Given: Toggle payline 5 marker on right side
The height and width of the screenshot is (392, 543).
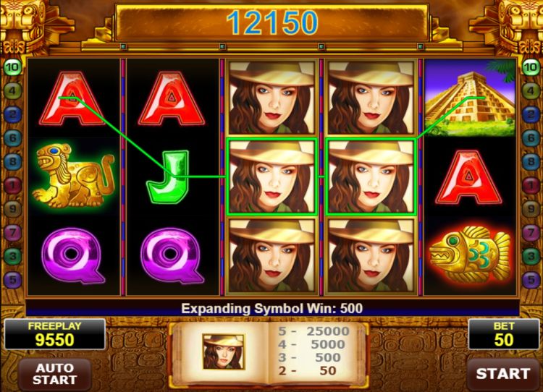Looking at the screenshot, I should pos(531,279).
